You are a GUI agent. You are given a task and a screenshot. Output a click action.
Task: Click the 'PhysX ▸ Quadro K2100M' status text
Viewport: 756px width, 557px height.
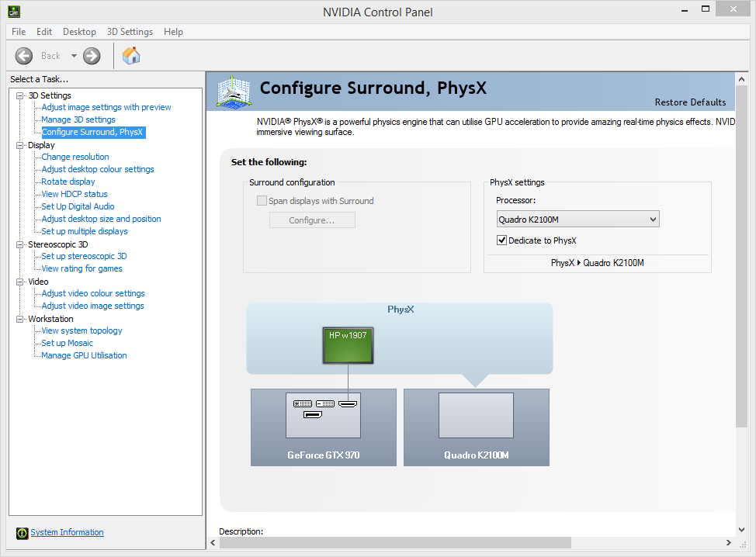[598, 263]
